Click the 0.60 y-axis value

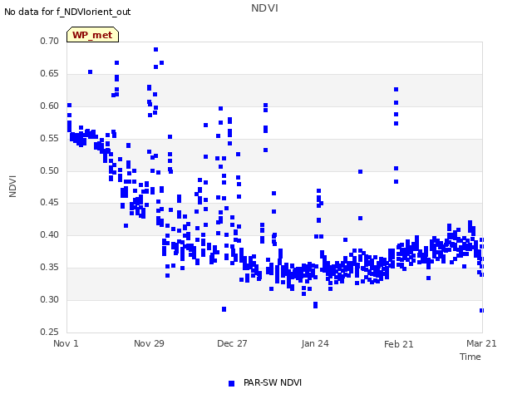tap(50, 106)
